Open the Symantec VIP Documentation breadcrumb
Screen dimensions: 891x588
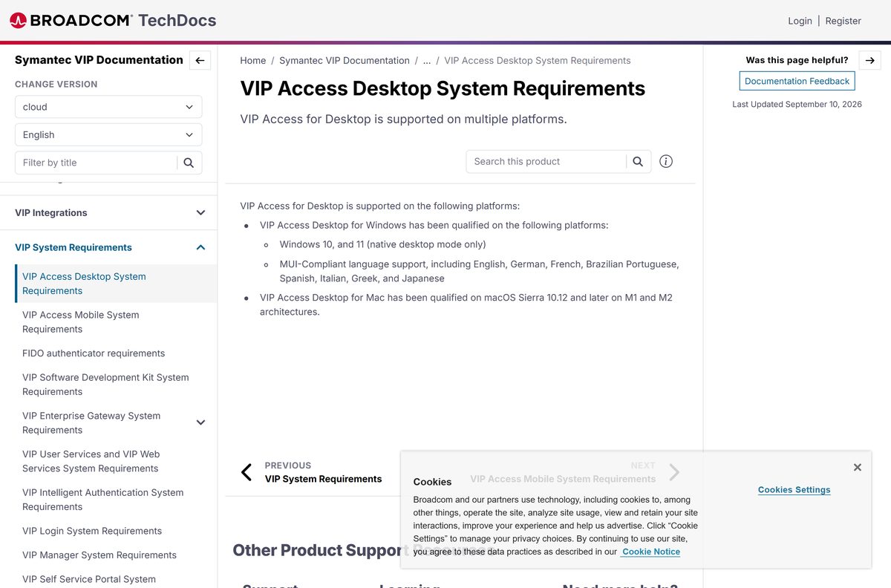(345, 61)
